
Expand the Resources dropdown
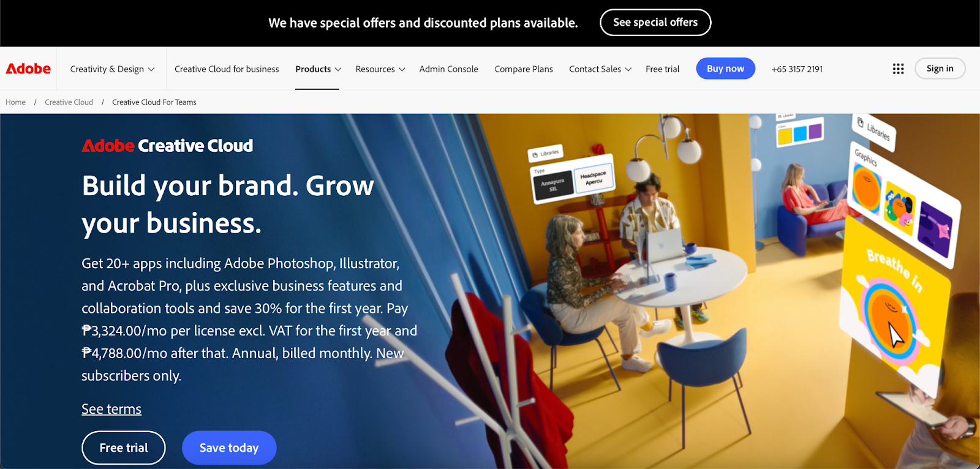point(380,69)
